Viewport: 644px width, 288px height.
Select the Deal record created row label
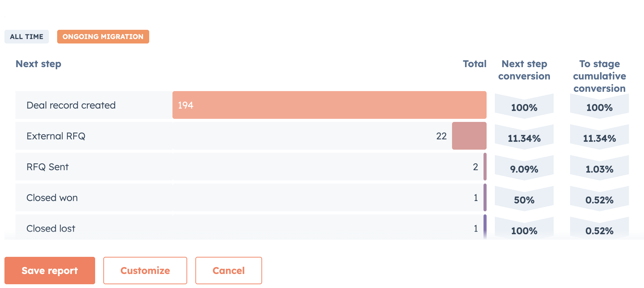click(71, 105)
